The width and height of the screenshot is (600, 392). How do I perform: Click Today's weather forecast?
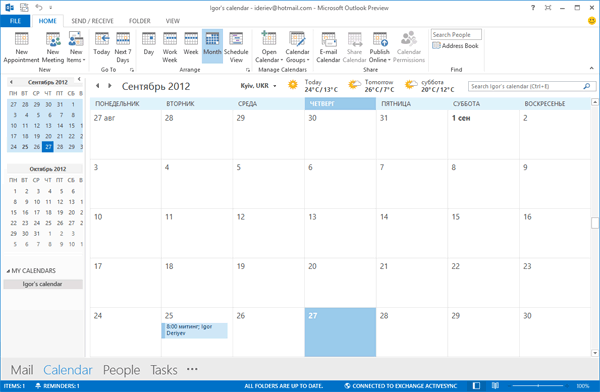pyautogui.click(x=313, y=86)
